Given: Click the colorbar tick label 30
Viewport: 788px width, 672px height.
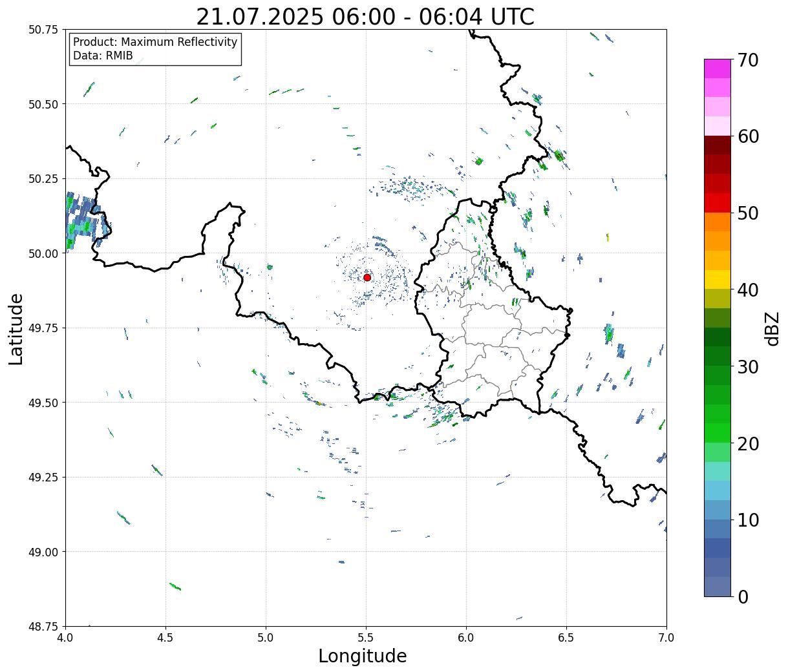Looking at the screenshot, I should (748, 367).
